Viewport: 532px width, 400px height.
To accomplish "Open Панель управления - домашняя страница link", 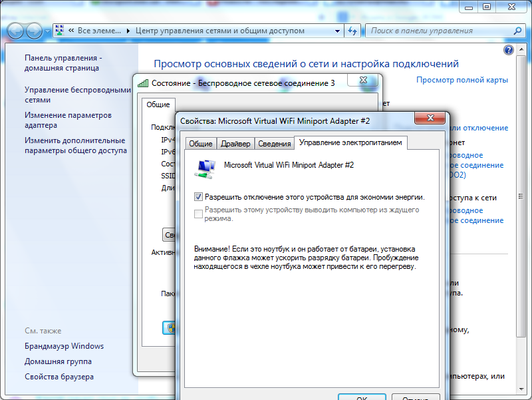I will point(63,63).
